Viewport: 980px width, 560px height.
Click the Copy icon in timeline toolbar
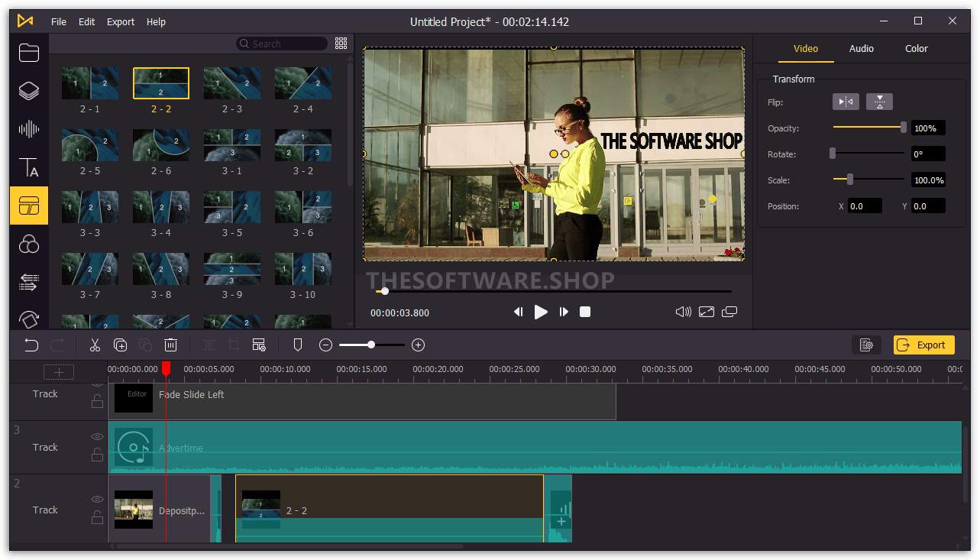click(120, 345)
